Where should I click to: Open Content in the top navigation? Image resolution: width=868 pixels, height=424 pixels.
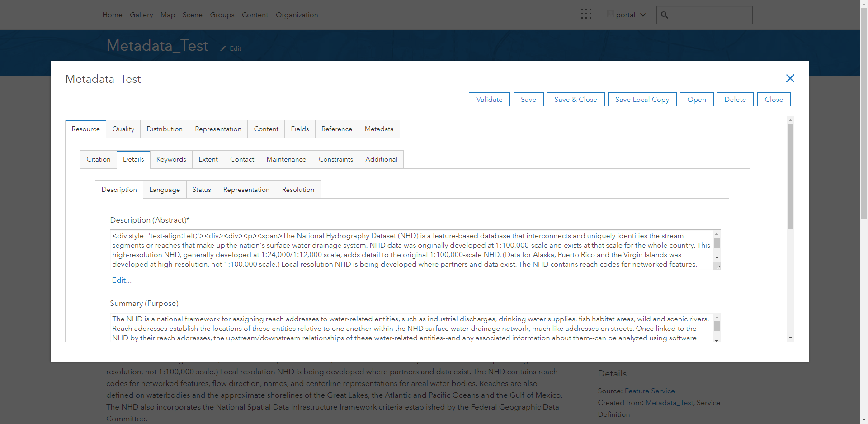tap(255, 15)
